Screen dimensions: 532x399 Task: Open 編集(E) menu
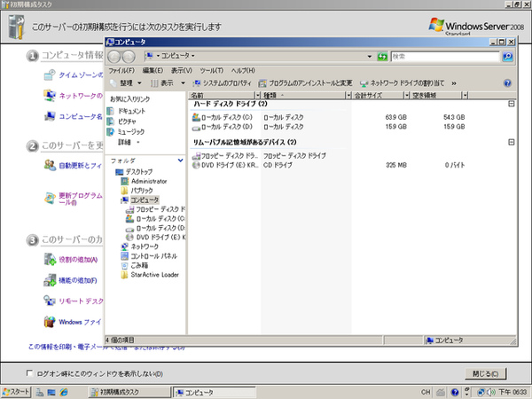point(153,71)
